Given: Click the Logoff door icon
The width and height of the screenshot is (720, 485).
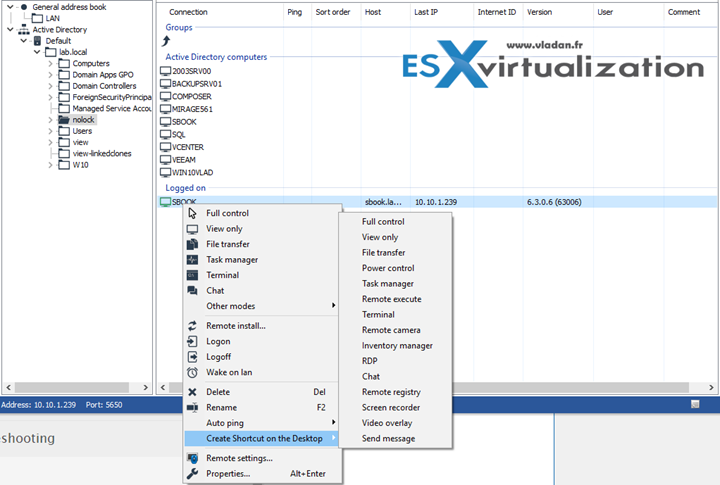Looking at the screenshot, I should pyautogui.click(x=192, y=357).
